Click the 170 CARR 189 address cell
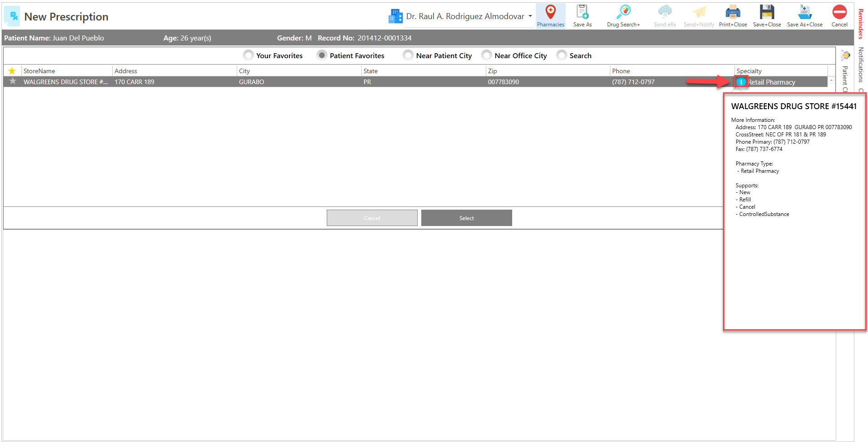868x442 pixels. [135, 82]
